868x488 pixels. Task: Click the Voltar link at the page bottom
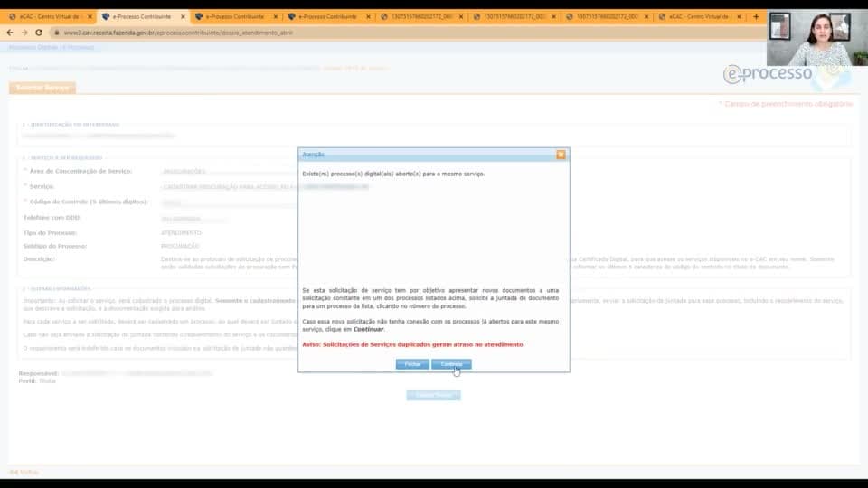[24, 472]
